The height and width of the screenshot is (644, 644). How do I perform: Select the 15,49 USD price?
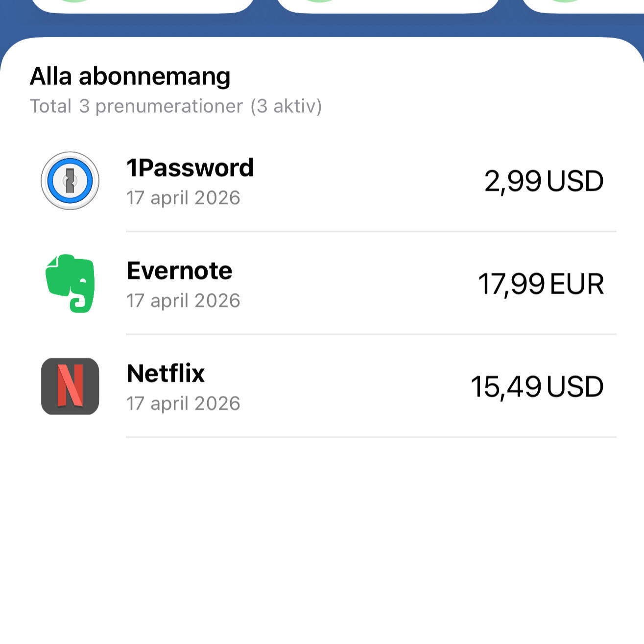537,387
